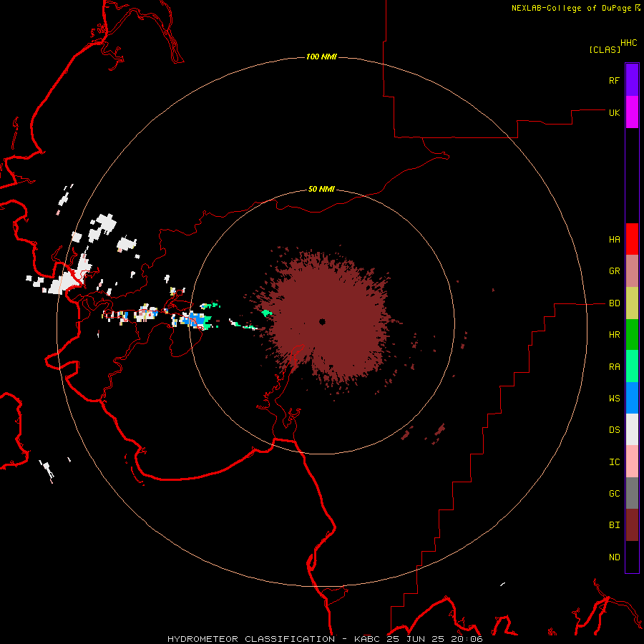
Task: Click the RA legend label
Action: click(x=614, y=367)
